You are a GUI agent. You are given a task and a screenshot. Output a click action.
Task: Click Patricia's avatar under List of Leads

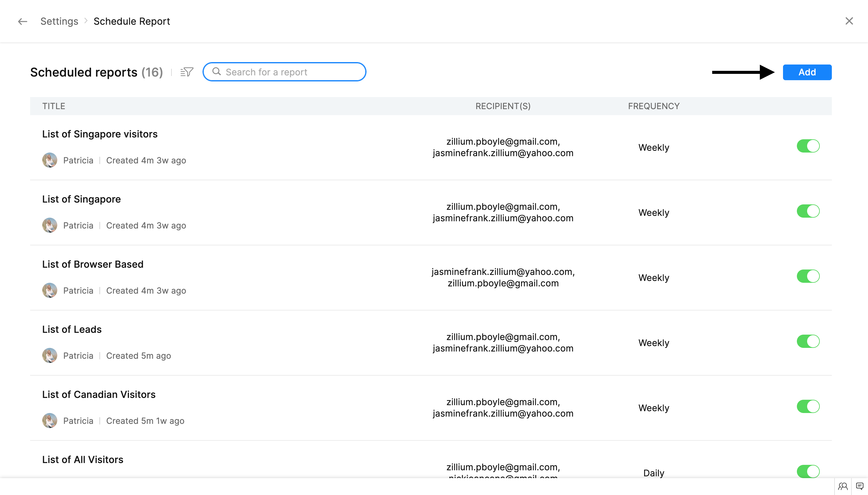tap(50, 356)
